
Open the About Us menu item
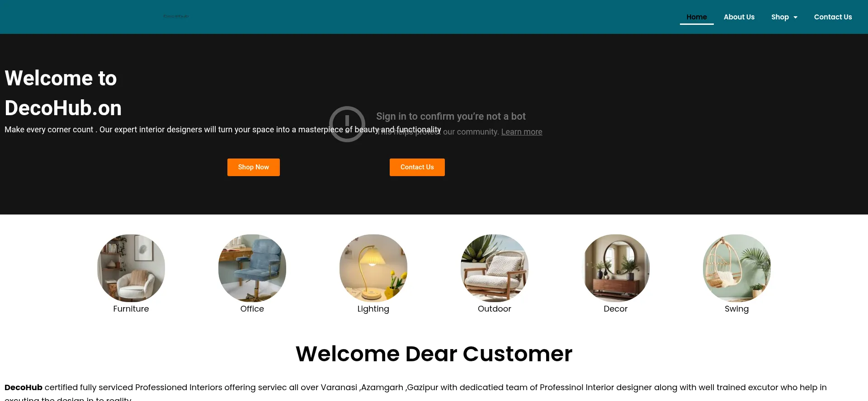(x=739, y=17)
